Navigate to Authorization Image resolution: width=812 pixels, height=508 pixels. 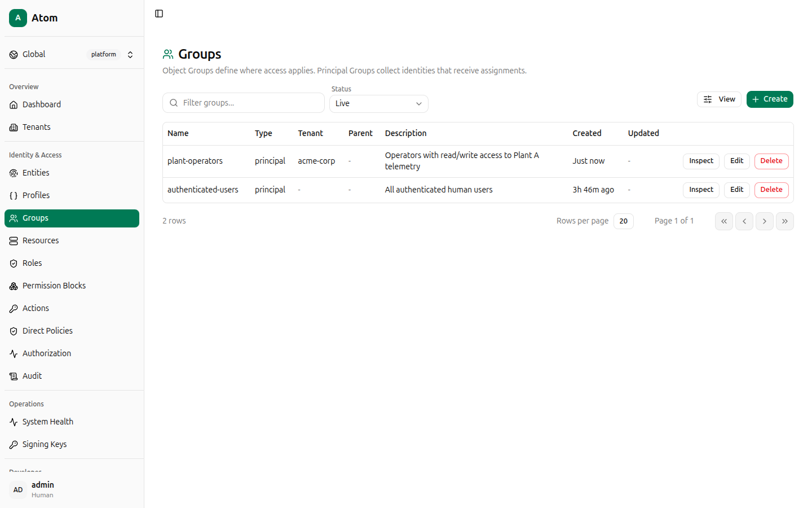[72, 354]
